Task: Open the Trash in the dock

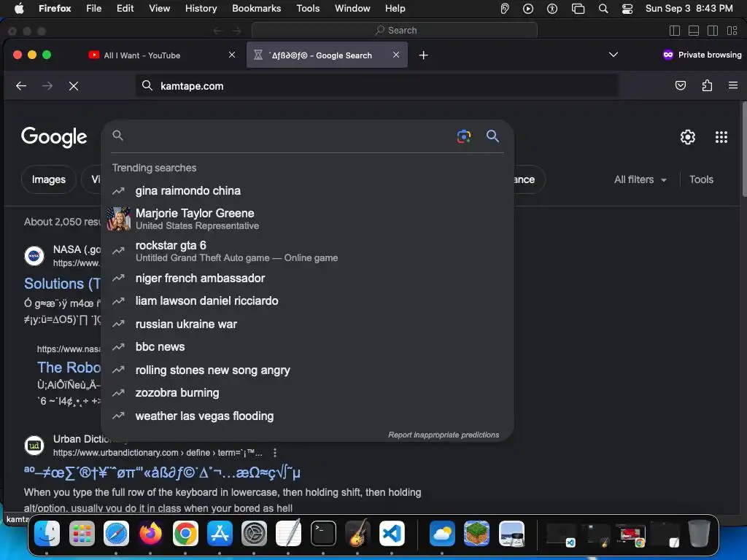Action: [x=698, y=533]
